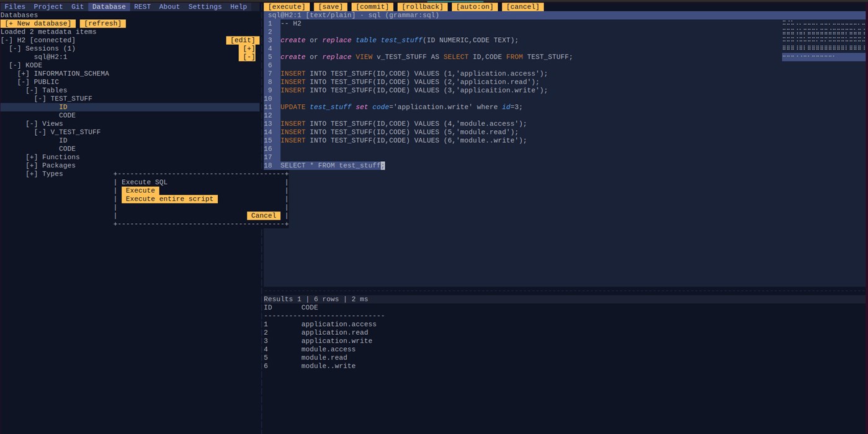Click the 'module..write' result cell

328,366
